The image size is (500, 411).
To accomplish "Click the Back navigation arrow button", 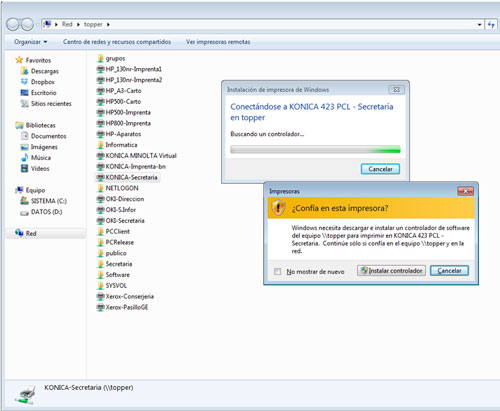I will pyautogui.click(x=13, y=24).
